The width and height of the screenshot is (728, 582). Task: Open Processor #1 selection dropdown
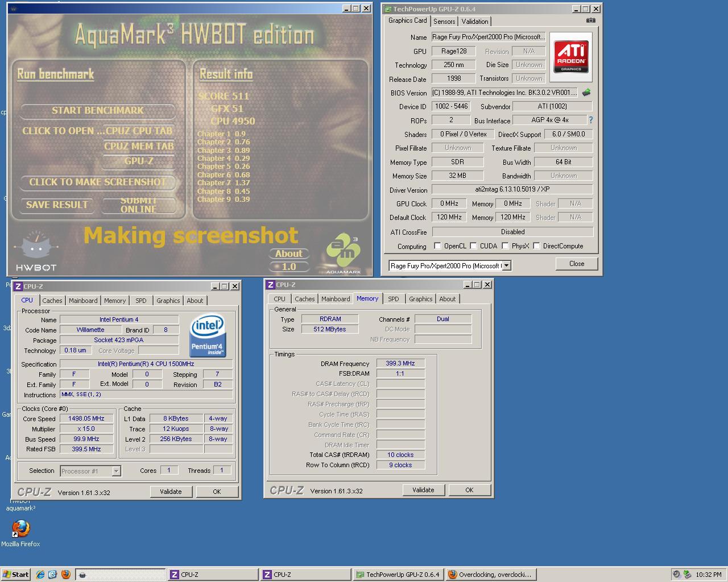(116, 471)
